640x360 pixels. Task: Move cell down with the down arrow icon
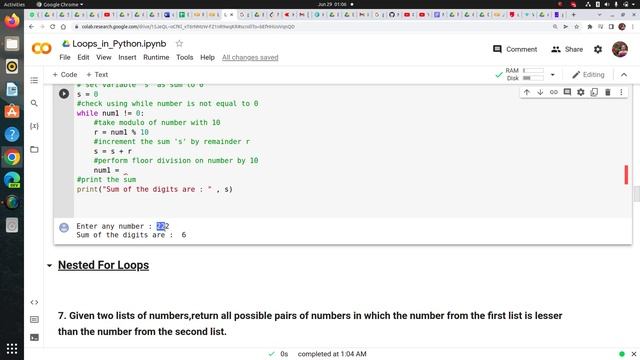pyautogui.click(x=540, y=92)
